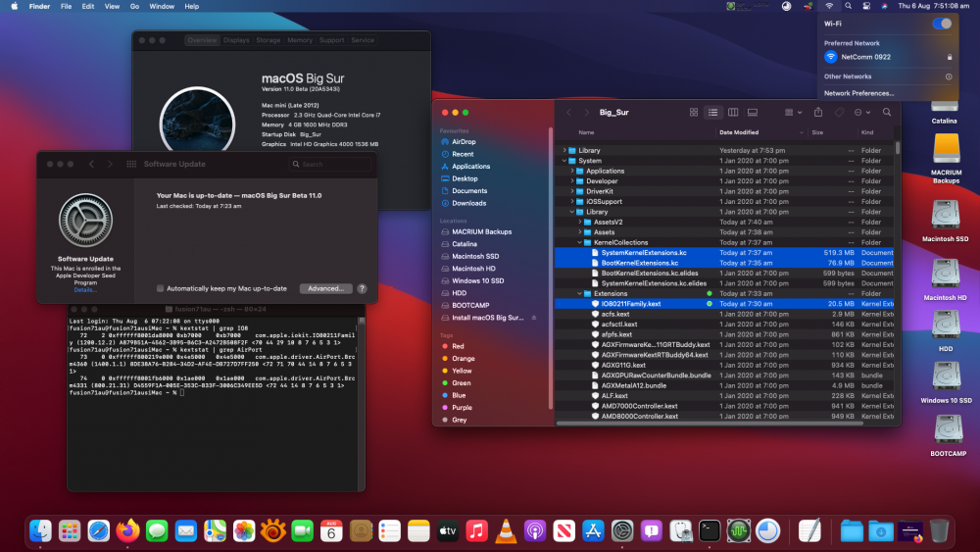980x552 pixels.
Task: Switch Finder to column view
Action: [732, 113]
